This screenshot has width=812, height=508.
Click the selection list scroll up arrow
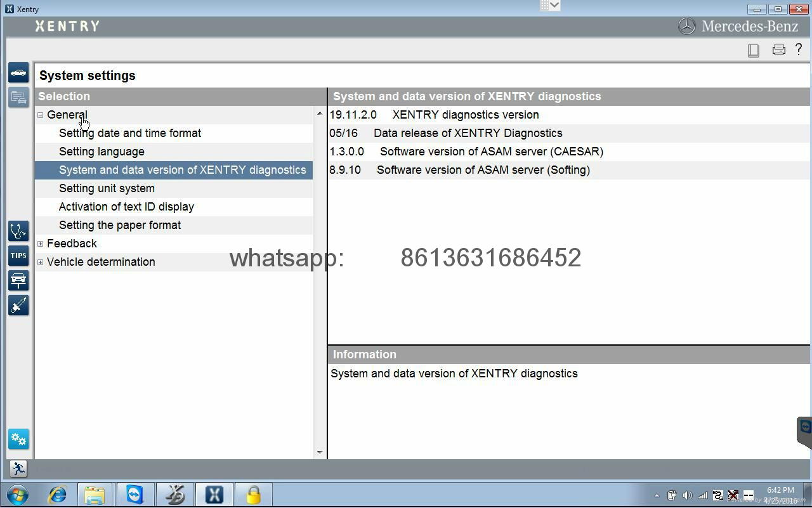(319, 114)
